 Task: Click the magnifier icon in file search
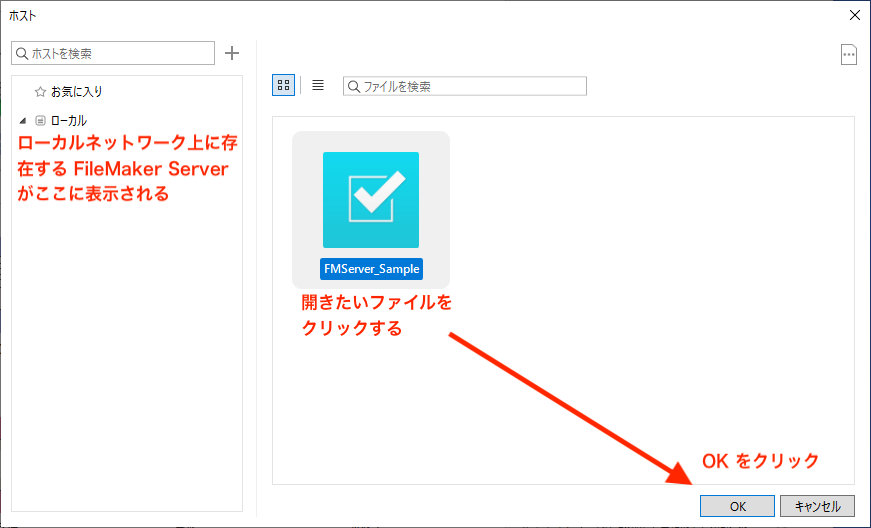tap(353, 87)
